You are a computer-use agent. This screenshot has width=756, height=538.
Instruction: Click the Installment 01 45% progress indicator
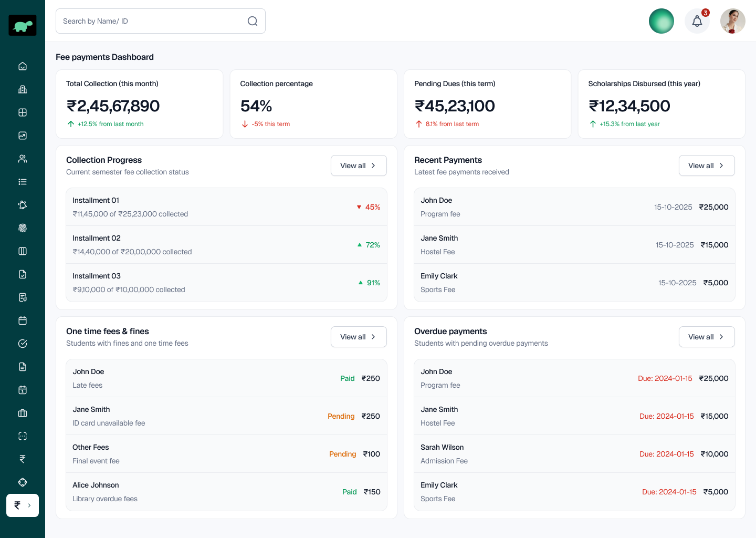[x=368, y=207]
